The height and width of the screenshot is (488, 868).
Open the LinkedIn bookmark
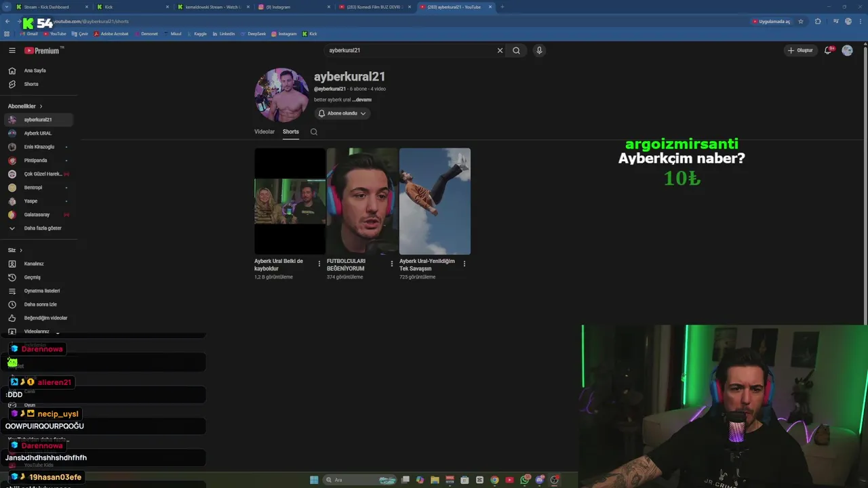[x=224, y=34]
